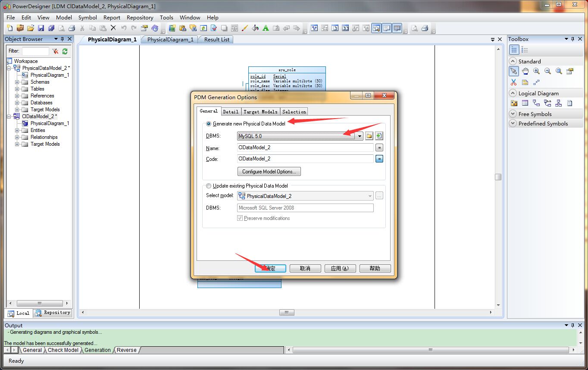Click the Delete X toolbar icon

pyautogui.click(x=113, y=28)
